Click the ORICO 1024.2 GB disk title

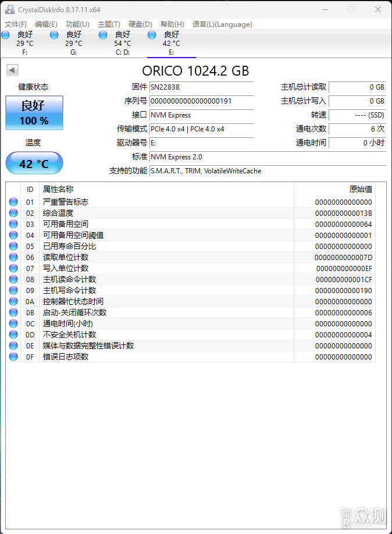(195, 71)
